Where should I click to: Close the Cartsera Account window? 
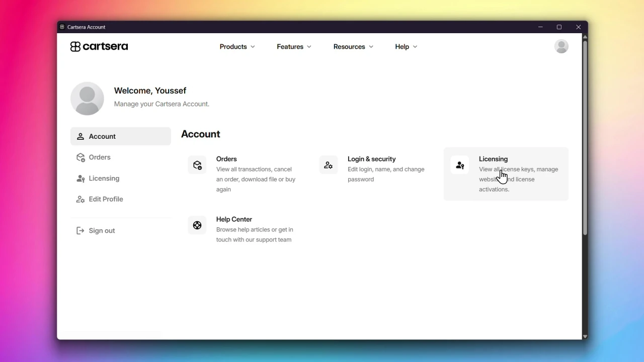coord(578,27)
